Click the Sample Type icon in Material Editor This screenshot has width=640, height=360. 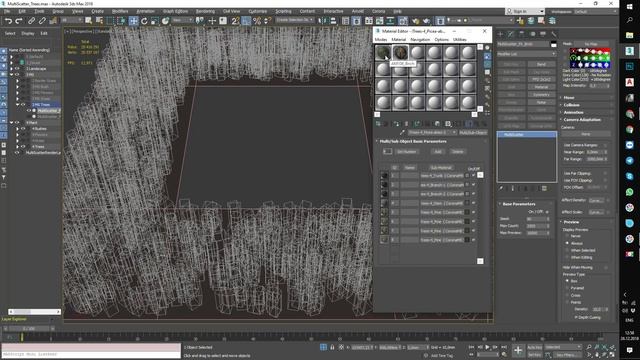pos(487,48)
